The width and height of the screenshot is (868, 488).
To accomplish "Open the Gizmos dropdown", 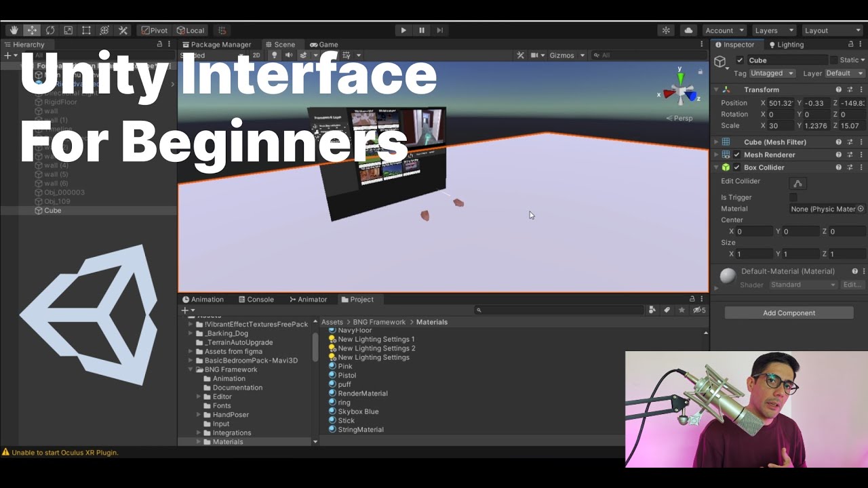I will tap(567, 56).
